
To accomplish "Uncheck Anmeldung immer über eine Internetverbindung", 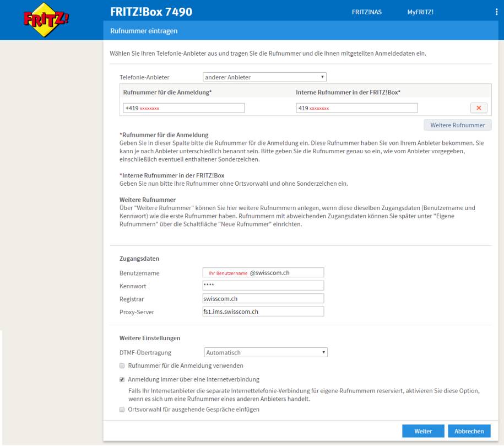I will (122, 379).
